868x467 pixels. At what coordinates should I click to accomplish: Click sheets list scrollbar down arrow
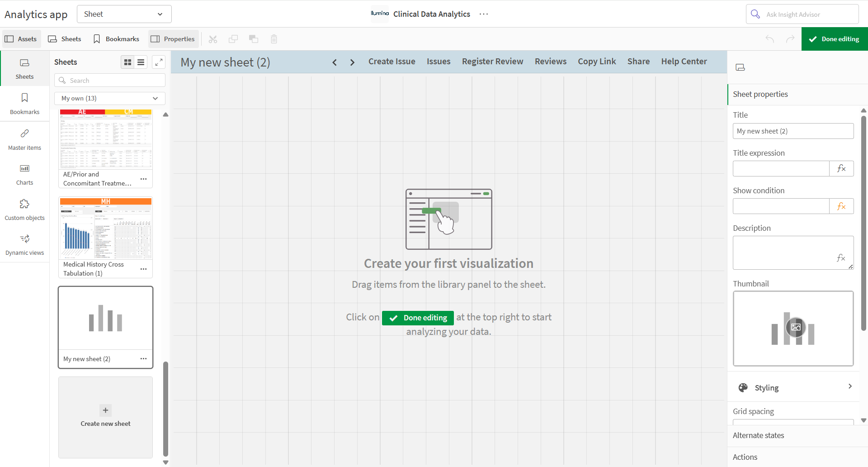(x=165, y=462)
